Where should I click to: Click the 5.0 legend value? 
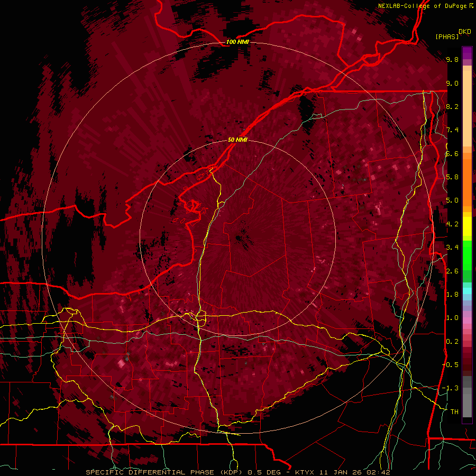tap(452, 200)
